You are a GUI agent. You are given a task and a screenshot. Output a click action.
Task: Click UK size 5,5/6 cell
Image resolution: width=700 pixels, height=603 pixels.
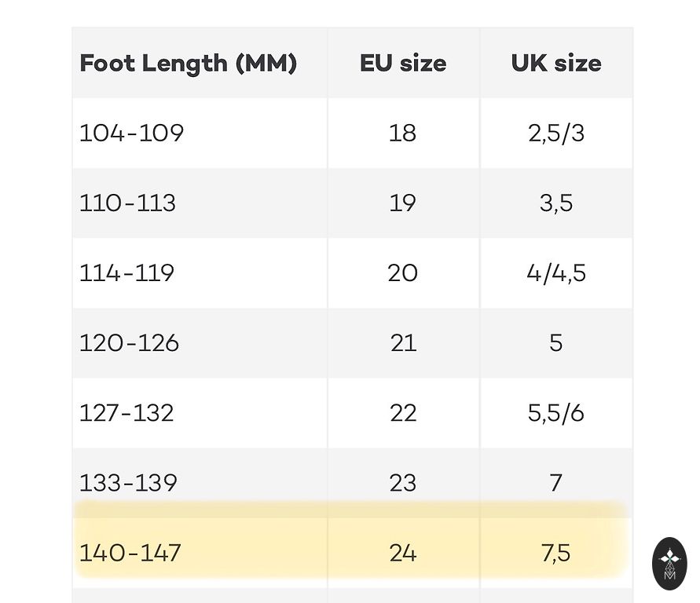pos(556,413)
